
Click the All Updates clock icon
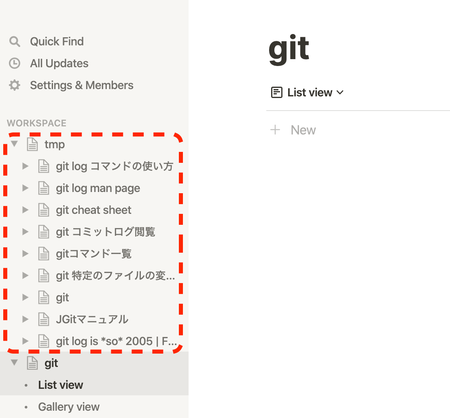click(x=15, y=63)
